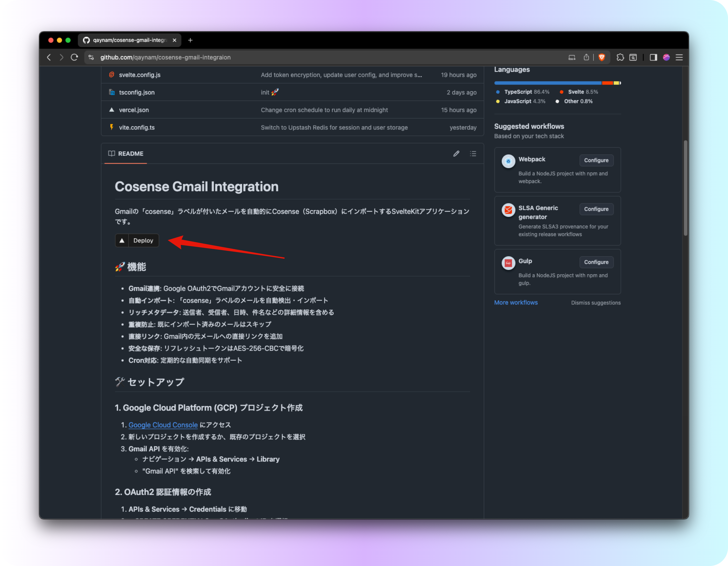Open the Leo AI gradient icon
Viewport: 728px width, 566px height.
[x=666, y=57]
